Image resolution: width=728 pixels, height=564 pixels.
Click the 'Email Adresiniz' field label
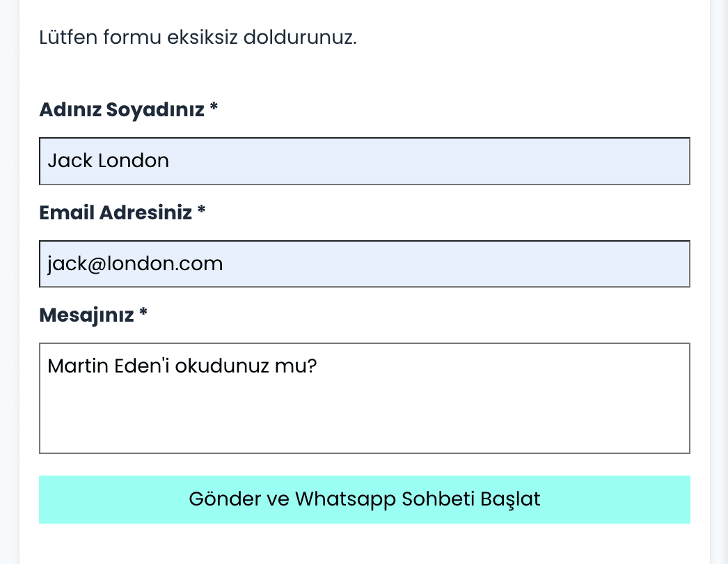116,212
